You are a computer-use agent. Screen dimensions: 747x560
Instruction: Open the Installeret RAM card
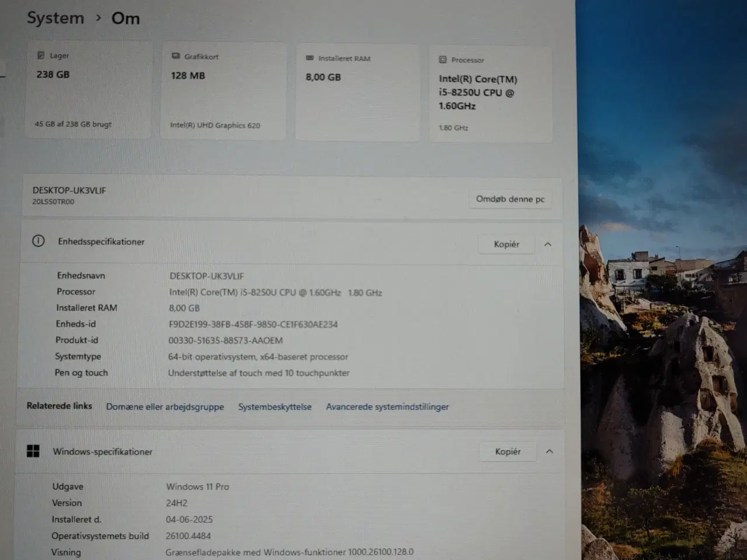[x=357, y=93]
